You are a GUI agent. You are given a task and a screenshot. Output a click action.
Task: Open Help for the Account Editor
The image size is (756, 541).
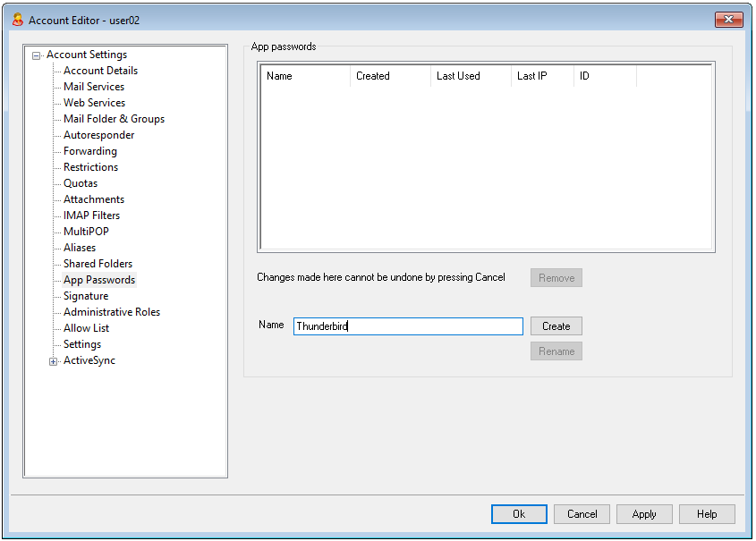[707, 514]
